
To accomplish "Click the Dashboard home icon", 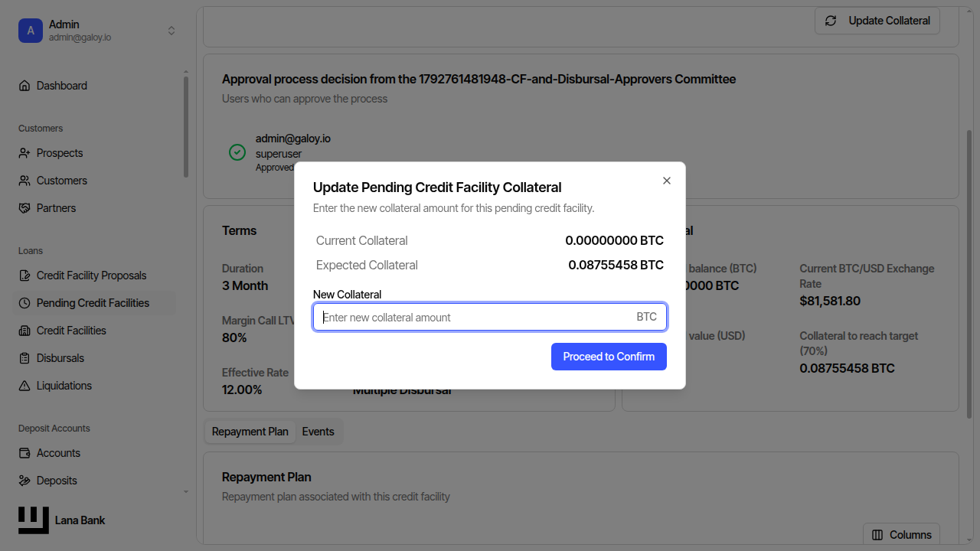I will click(x=24, y=86).
